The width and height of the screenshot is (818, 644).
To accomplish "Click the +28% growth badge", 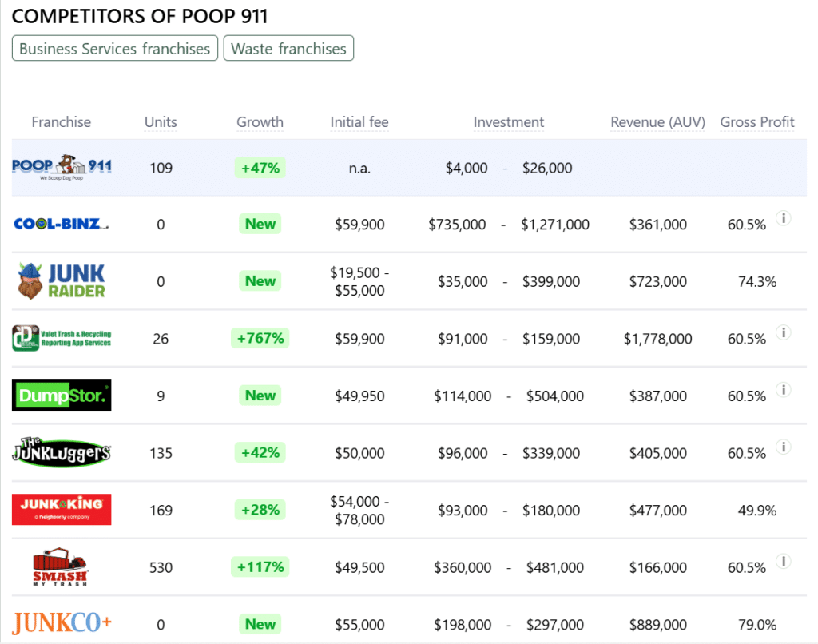I will click(x=260, y=509).
